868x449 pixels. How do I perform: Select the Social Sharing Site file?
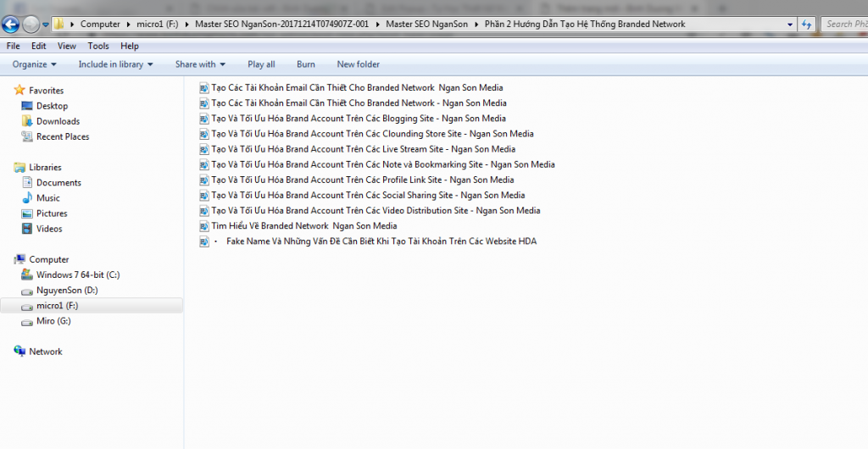pyautogui.click(x=368, y=195)
